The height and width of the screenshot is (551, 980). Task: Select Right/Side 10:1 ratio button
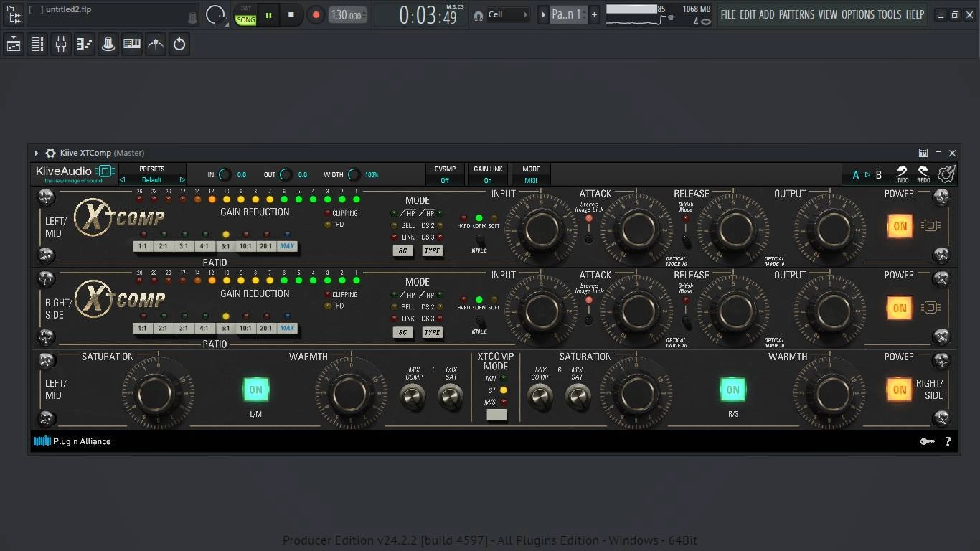pos(246,328)
